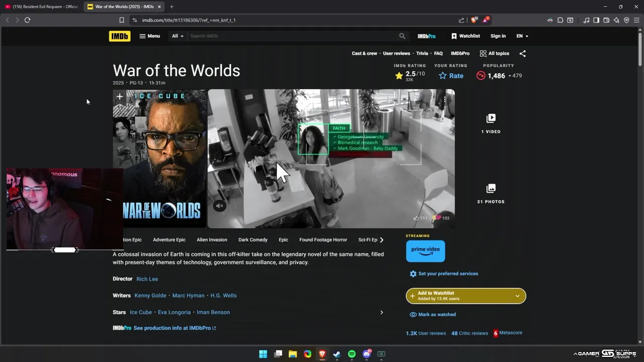644x362 pixels.
Task: Watch on Prime Video streaming tile
Action: tap(426, 251)
